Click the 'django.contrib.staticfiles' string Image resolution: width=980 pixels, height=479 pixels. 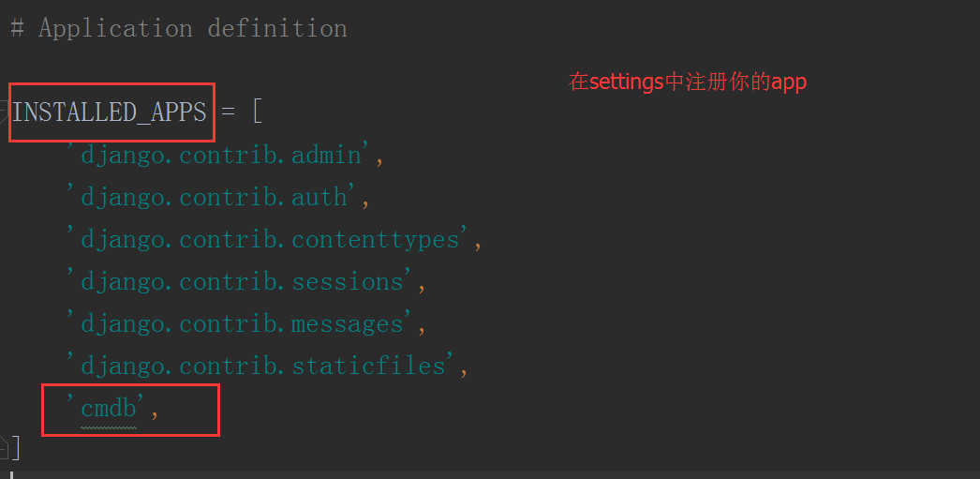point(261,366)
